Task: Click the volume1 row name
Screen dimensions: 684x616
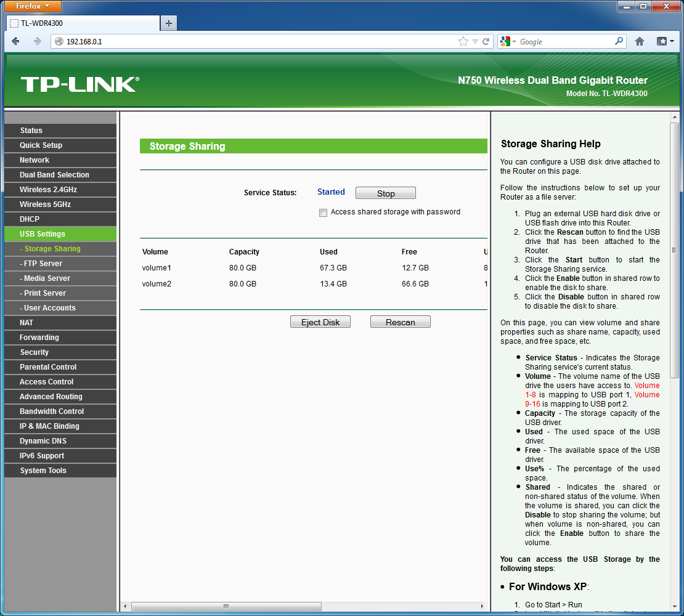Action: click(157, 268)
